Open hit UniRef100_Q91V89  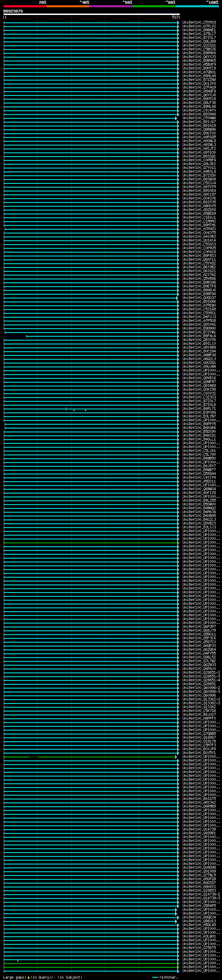199,871
